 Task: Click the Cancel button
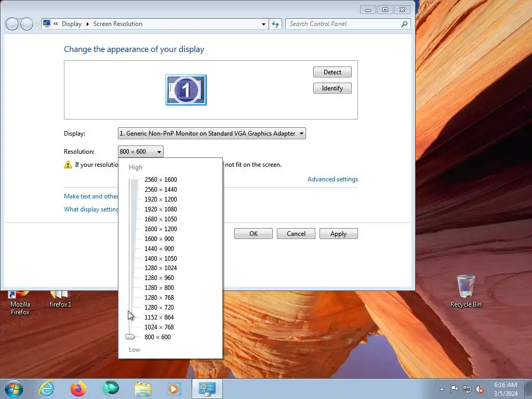click(296, 233)
